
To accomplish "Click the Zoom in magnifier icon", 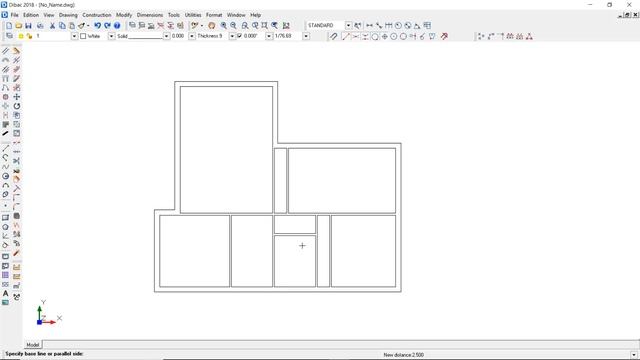I will 224,25.
